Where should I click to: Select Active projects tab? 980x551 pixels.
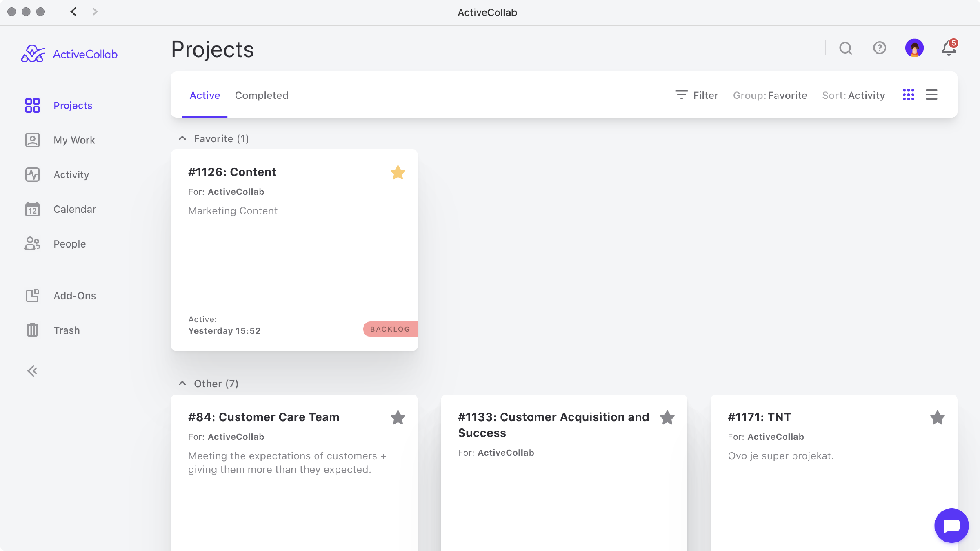[204, 95]
